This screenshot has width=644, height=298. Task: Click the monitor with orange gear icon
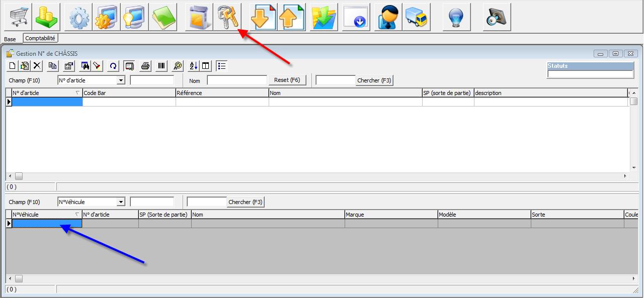pos(106,17)
